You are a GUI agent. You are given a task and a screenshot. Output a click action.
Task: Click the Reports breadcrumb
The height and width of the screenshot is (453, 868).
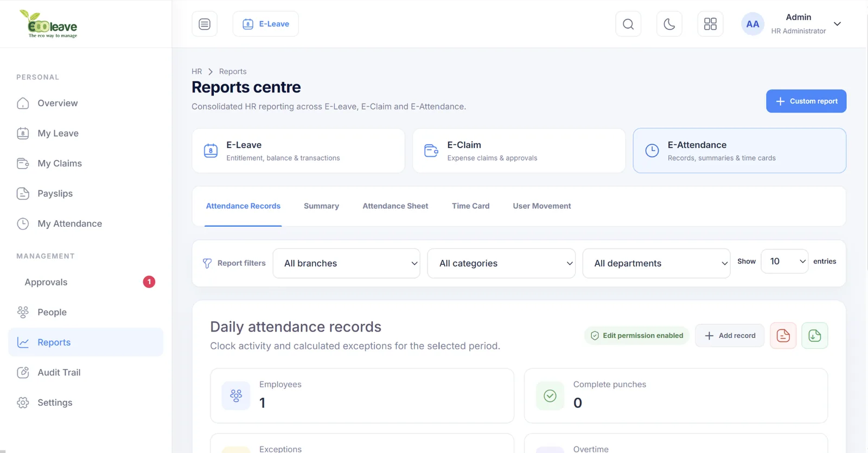(x=233, y=72)
